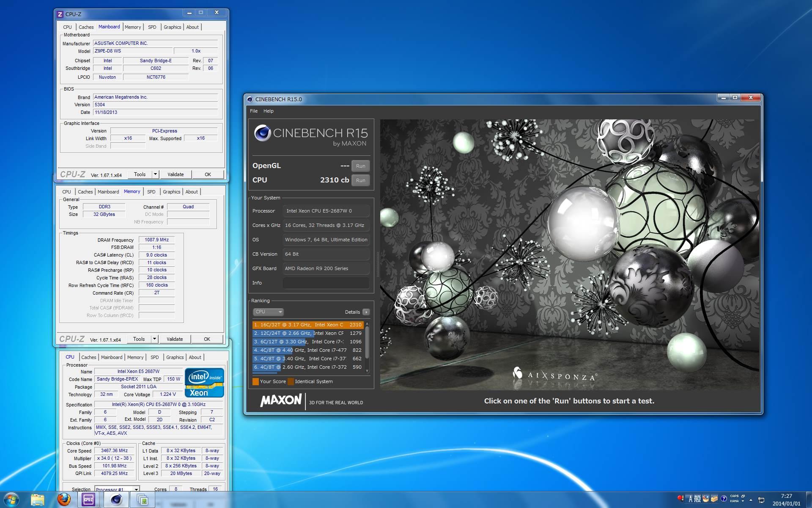
Task: Select the CPU-Z taskbar icon
Action: (88, 500)
